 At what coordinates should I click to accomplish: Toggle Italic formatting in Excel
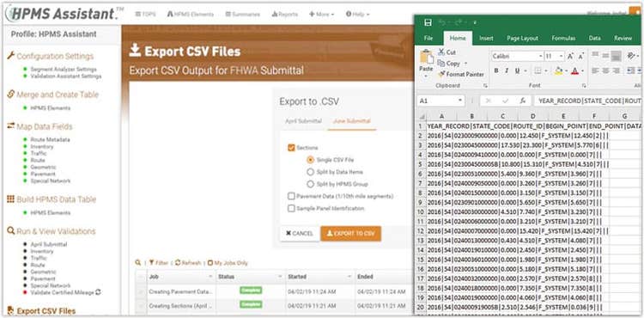pos(507,70)
